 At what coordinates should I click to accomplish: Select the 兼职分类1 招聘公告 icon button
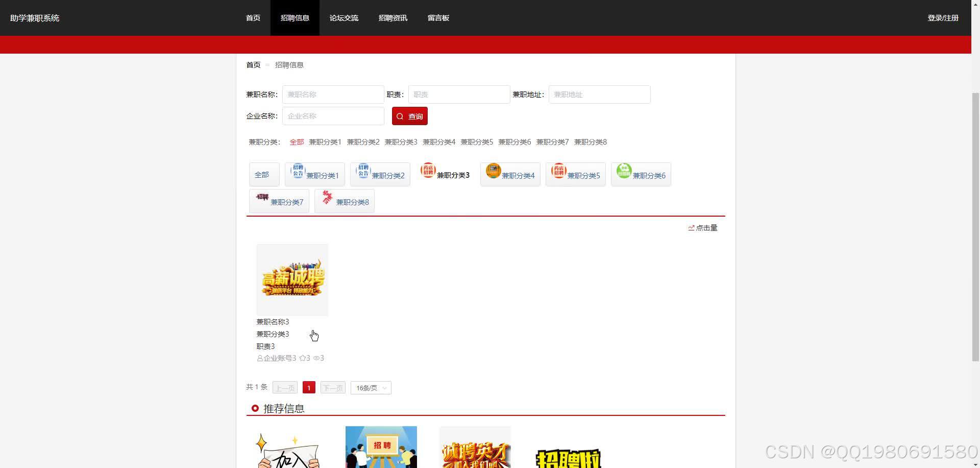coord(315,174)
